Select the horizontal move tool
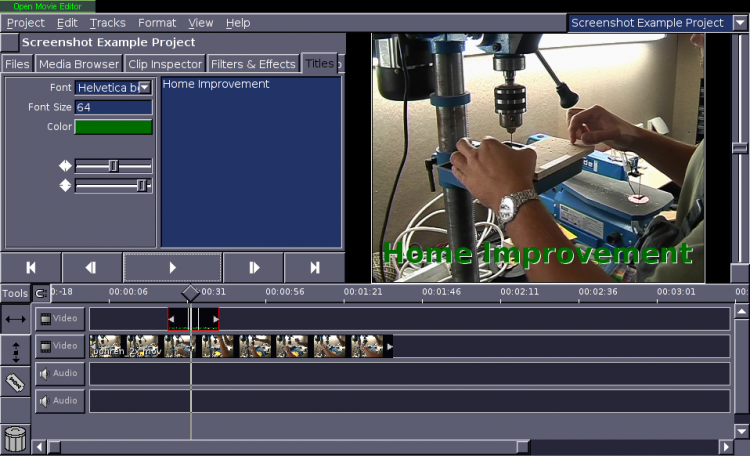This screenshot has height=456, width=750. [x=15, y=319]
